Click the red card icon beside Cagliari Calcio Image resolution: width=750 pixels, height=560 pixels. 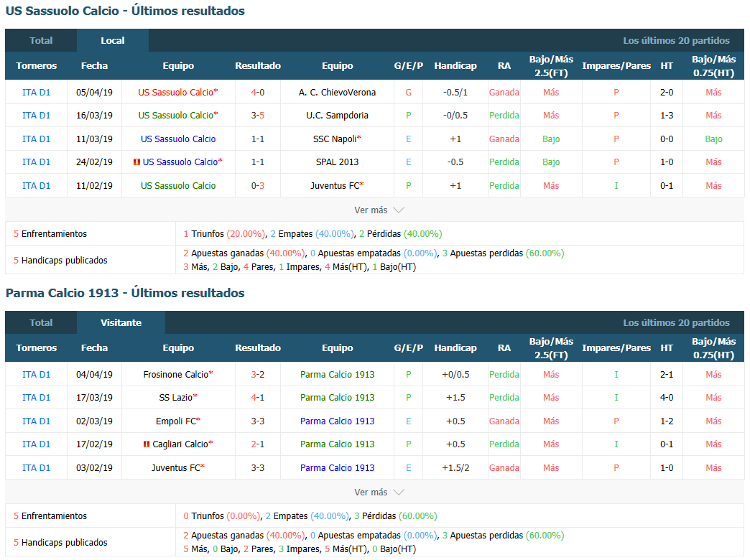147,444
